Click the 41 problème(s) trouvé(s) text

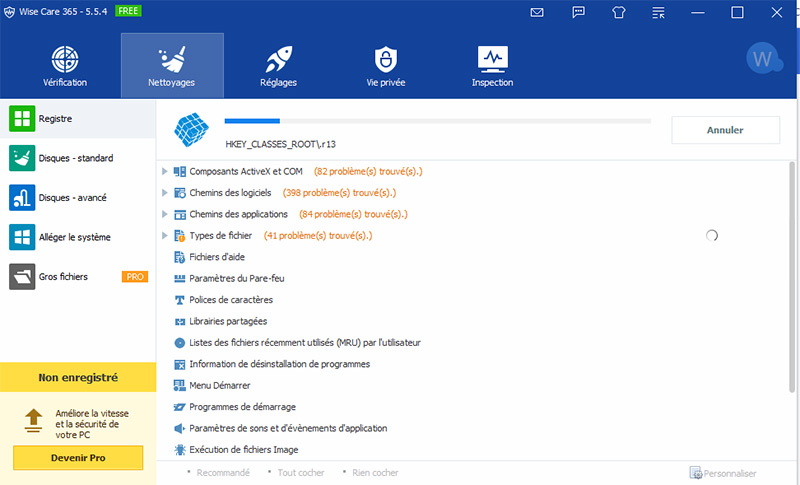click(x=318, y=236)
